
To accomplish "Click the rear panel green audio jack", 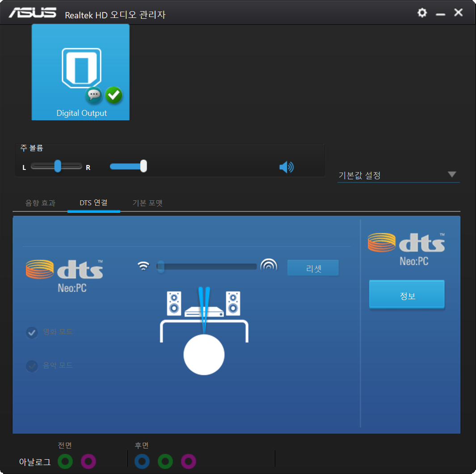I will click(x=165, y=461).
